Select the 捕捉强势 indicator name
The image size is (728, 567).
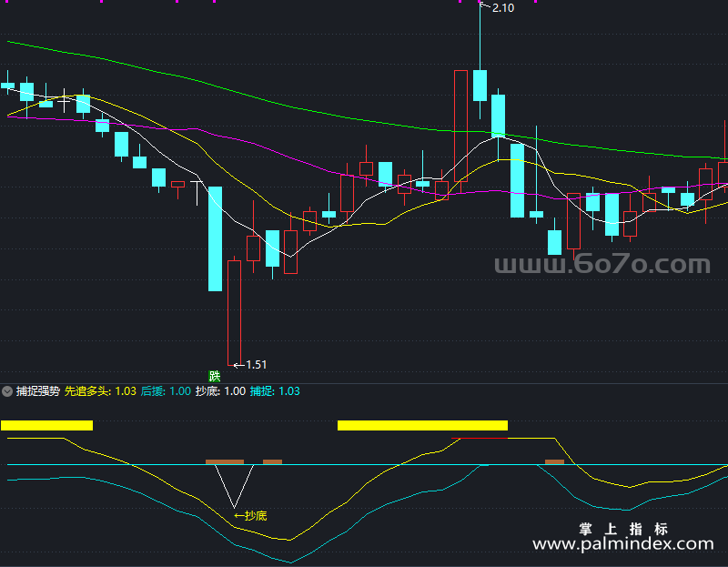[x=38, y=391]
